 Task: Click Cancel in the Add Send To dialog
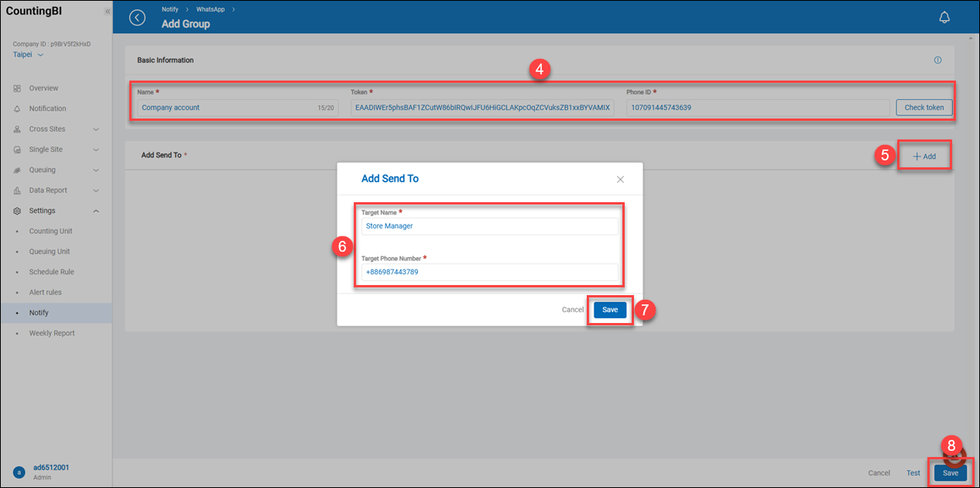pos(572,310)
